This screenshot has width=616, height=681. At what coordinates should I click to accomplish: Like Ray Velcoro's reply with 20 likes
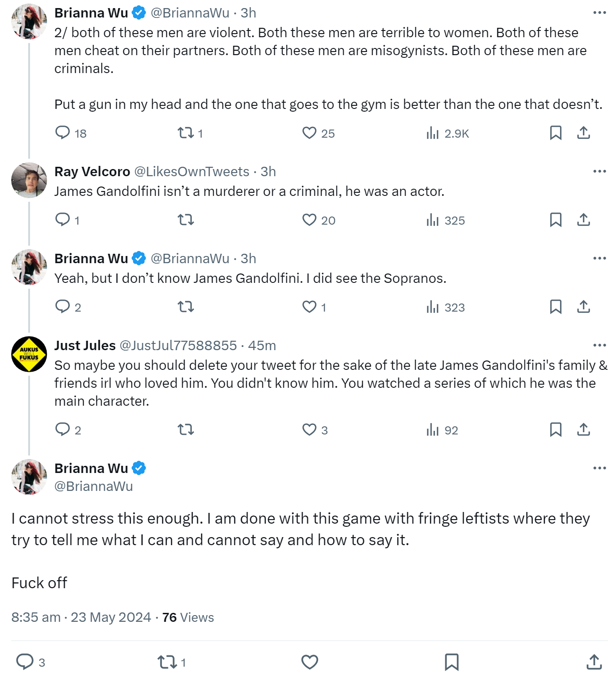click(309, 220)
